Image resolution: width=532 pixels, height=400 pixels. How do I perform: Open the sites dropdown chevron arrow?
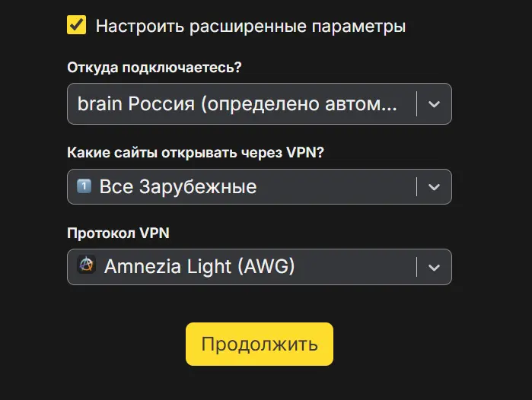pyautogui.click(x=434, y=186)
